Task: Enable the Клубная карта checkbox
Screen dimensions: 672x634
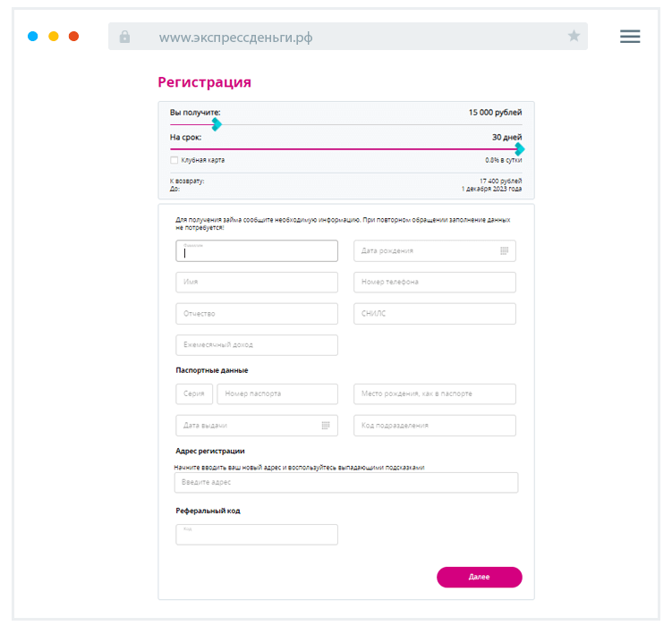Action: click(x=174, y=160)
